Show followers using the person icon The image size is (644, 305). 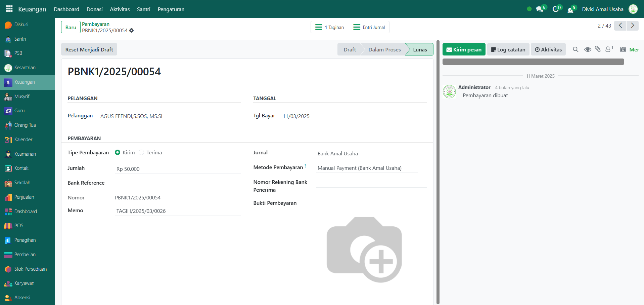(x=608, y=49)
